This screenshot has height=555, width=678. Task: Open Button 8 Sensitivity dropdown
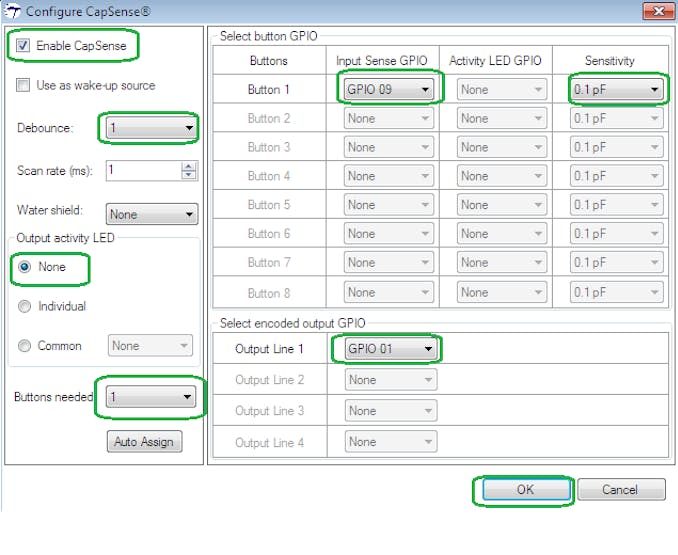tap(616, 292)
